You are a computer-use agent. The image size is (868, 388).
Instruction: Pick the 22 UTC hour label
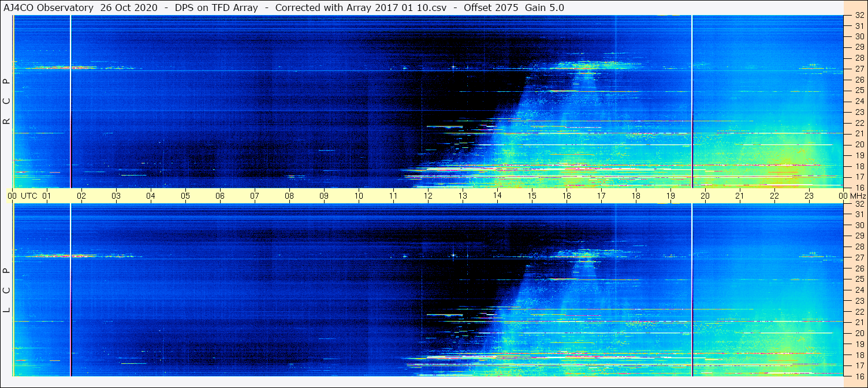tap(774, 196)
